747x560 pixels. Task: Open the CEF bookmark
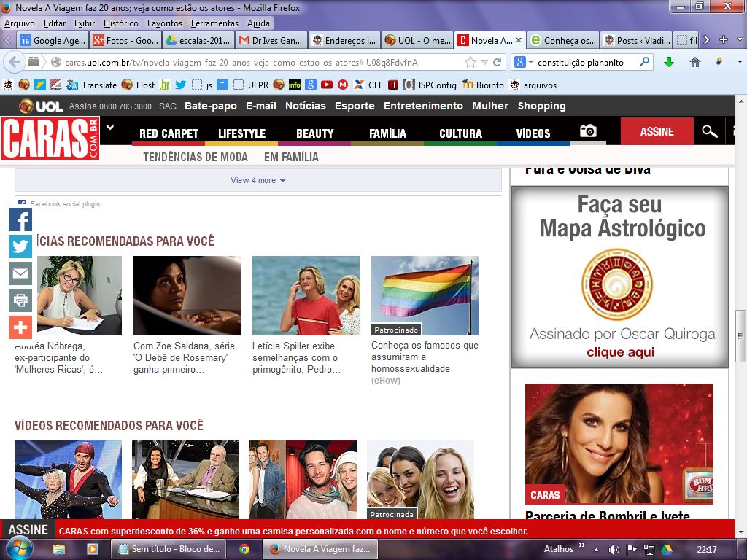click(368, 85)
